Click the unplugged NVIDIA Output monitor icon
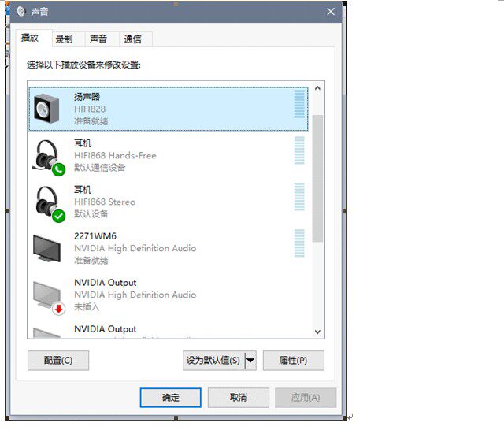The width and height of the screenshot is (504, 430). (49, 297)
